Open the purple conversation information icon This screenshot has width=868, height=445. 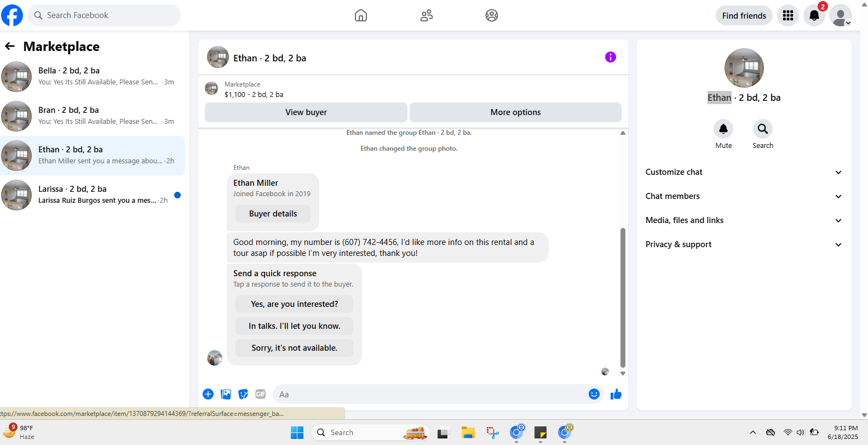click(x=611, y=57)
